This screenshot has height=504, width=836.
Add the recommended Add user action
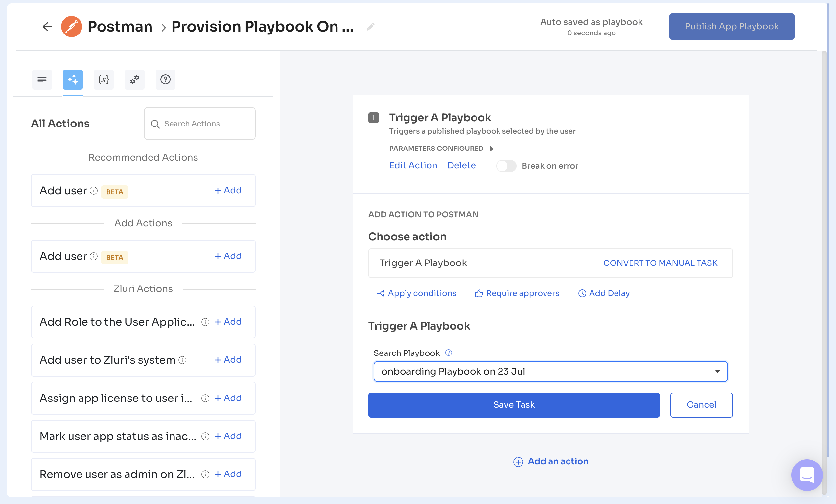coord(228,190)
